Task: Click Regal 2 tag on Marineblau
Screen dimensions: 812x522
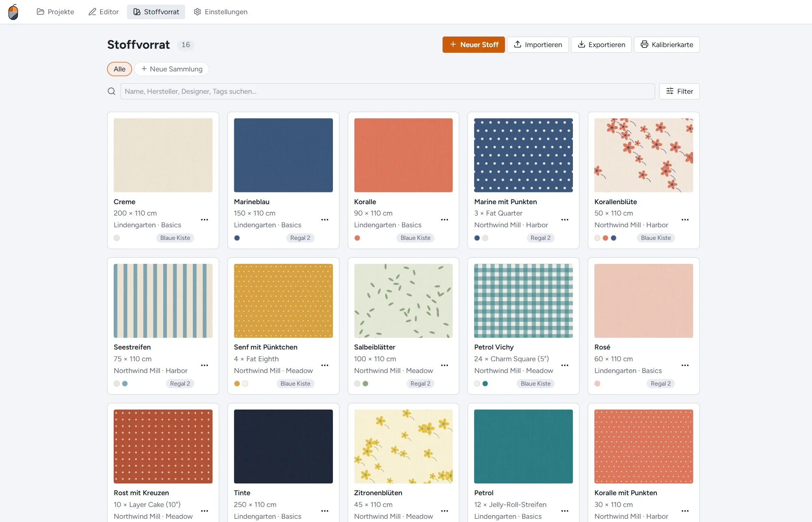Action: point(300,238)
